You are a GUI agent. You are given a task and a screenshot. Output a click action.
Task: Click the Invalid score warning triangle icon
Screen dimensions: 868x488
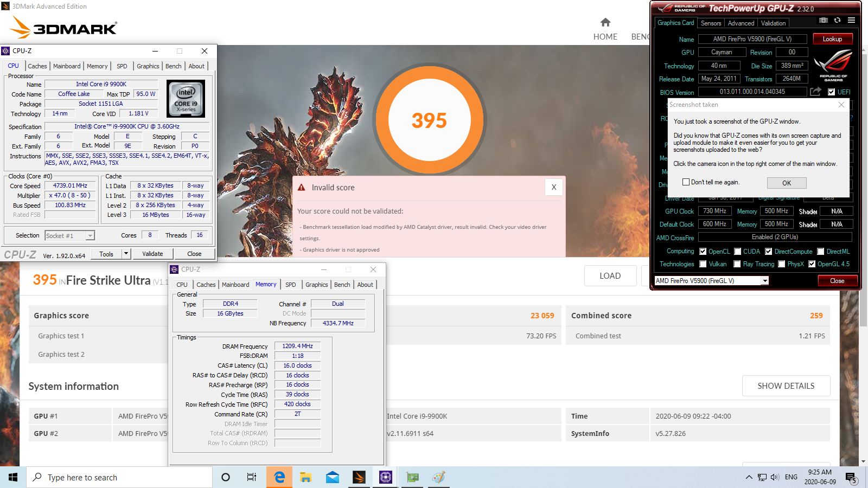pos(302,187)
